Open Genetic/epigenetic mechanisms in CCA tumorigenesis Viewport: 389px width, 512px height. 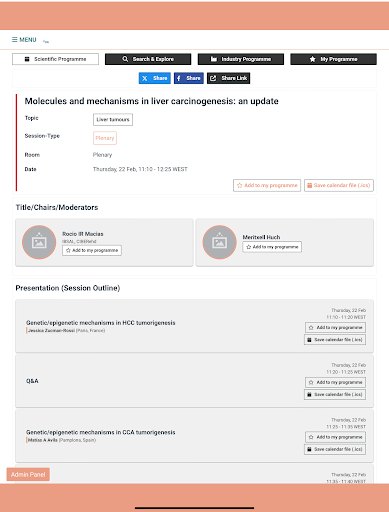pos(101,432)
